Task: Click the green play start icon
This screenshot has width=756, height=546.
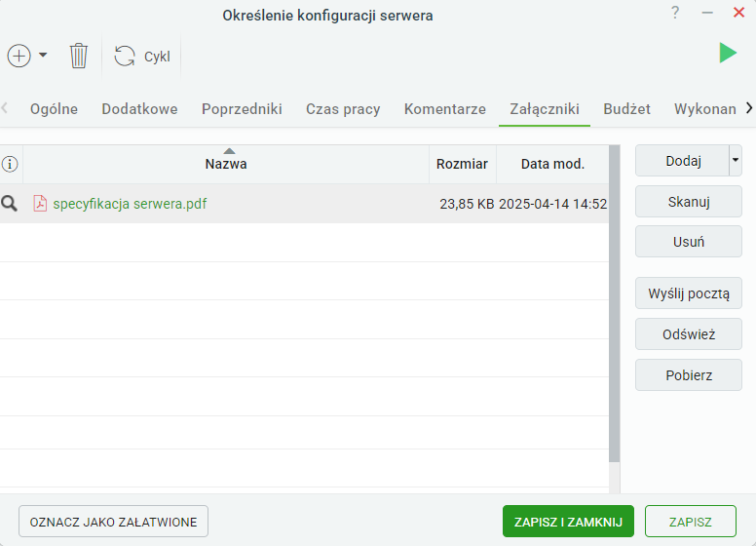Action: click(728, 53)
